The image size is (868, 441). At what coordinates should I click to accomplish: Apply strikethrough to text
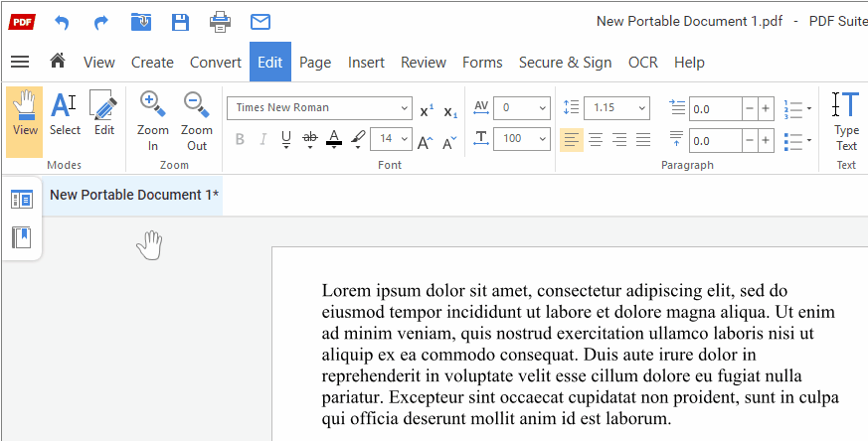coord(310,137)
